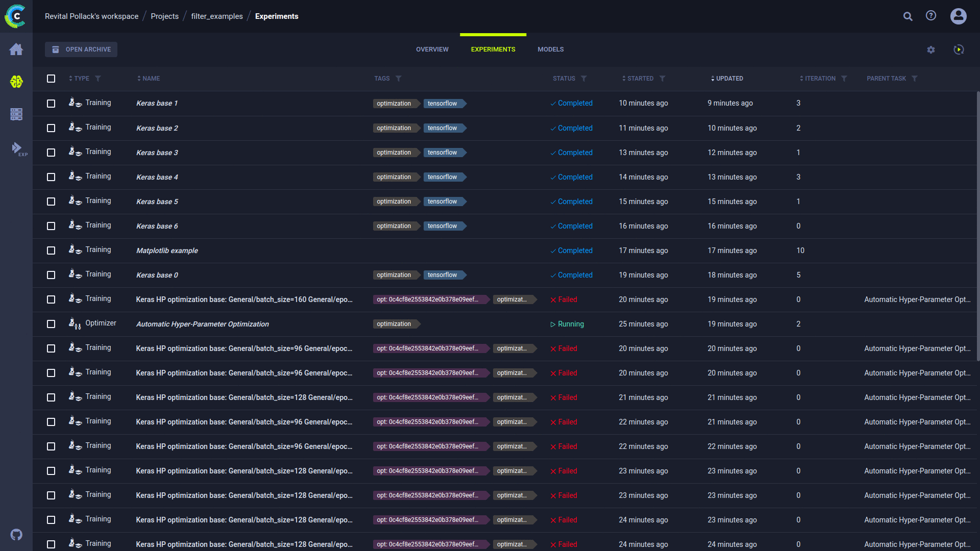Open the help question mark icon
Image resolution: width=980 pixels, height=551 pixels.
point(931,16)
